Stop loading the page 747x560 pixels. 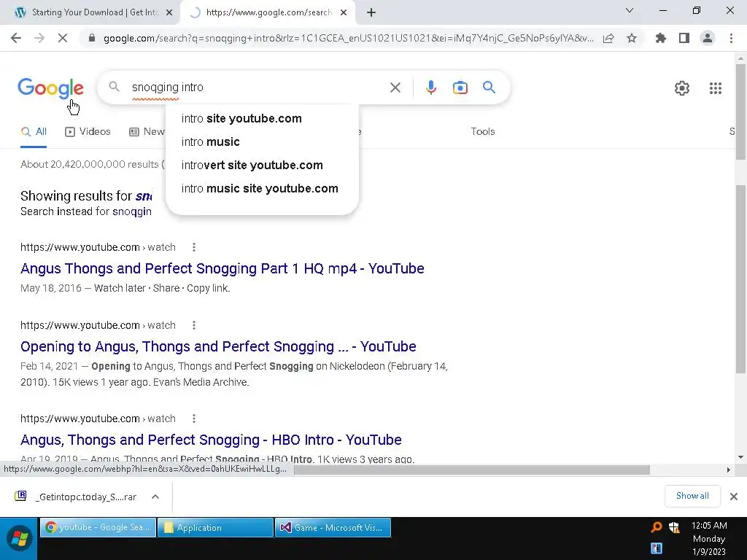[x=63, y=38]
